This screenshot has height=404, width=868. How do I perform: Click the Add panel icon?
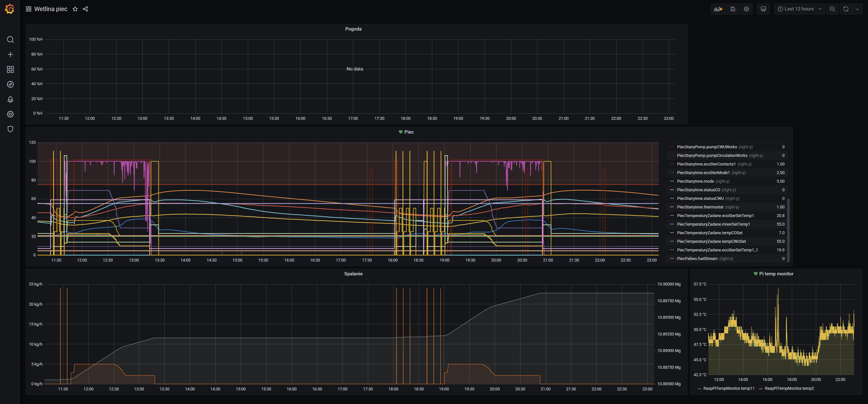(x=718, y=9)
